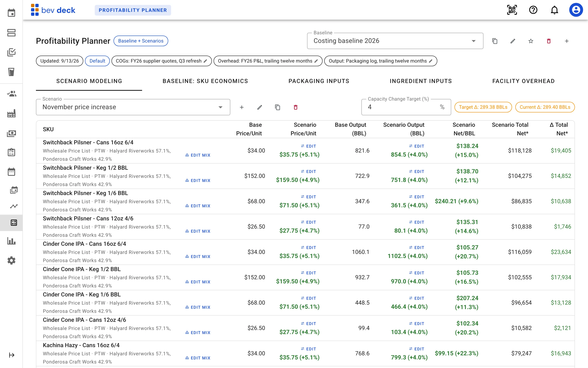The width and height of the screenshot is (588, 368).
Task: Open the help question mark icon
Action: coord(533,10)
